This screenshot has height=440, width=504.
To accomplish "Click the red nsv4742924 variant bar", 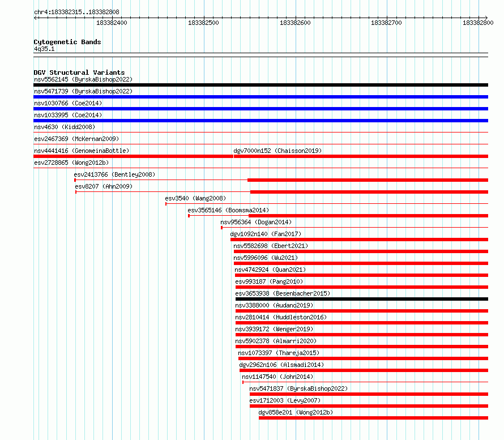I will click(362, 275).
